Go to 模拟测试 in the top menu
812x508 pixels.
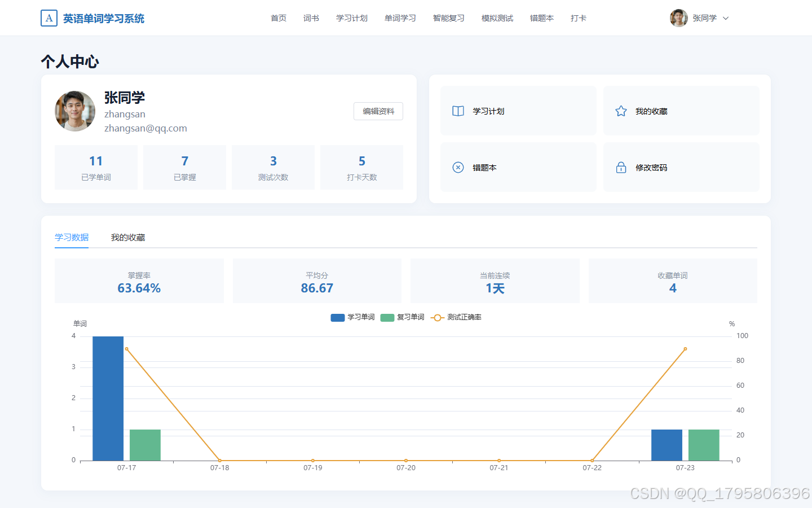[497, 18]
